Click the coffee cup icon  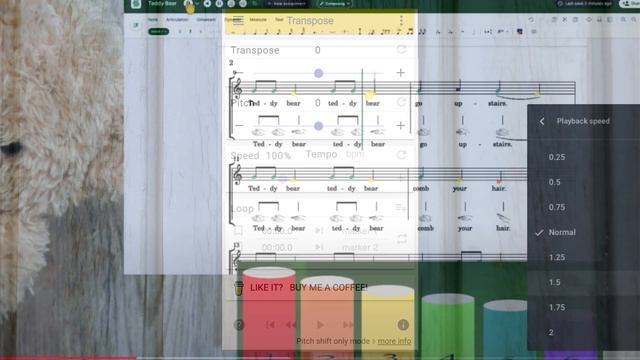[239, 288]
